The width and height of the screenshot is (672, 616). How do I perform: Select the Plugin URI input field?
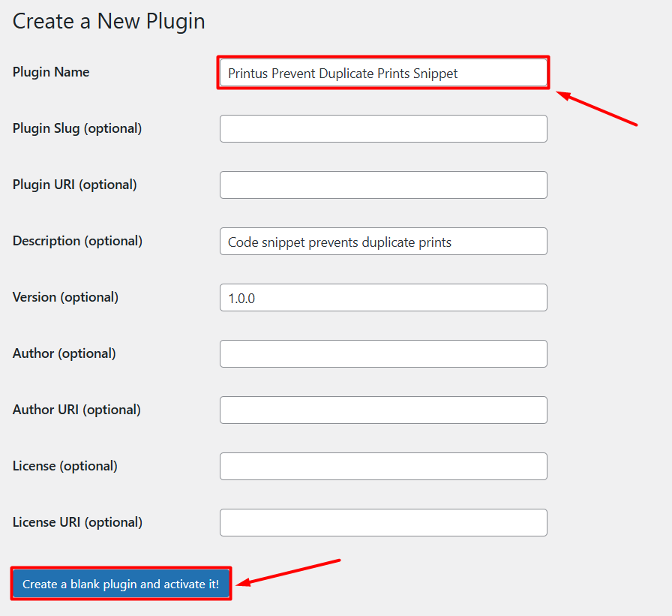(383, 185)
